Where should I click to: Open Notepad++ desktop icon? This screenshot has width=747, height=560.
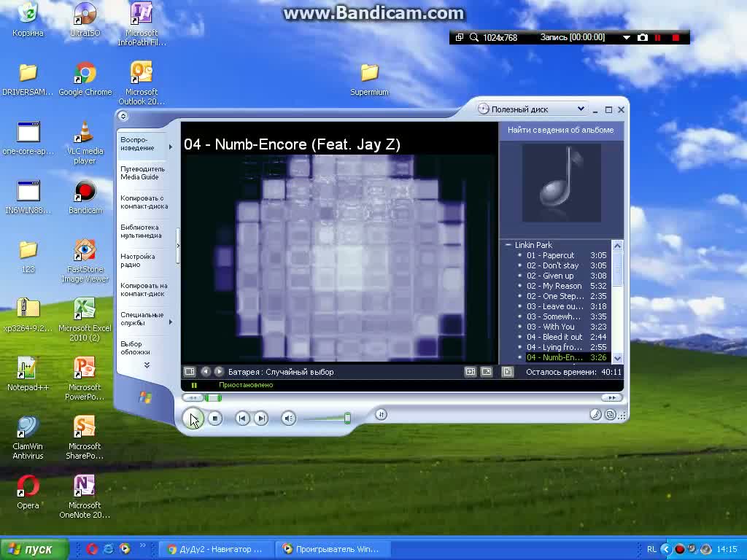click(x=28, y=373)
